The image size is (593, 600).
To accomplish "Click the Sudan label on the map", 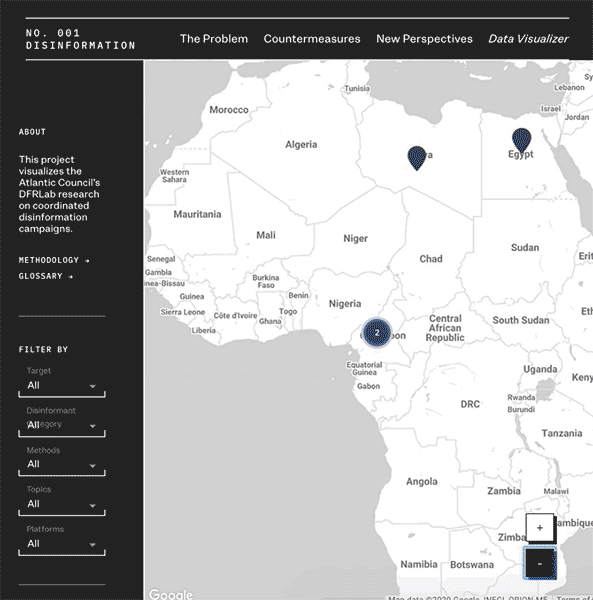I will (x=525, y=248).
